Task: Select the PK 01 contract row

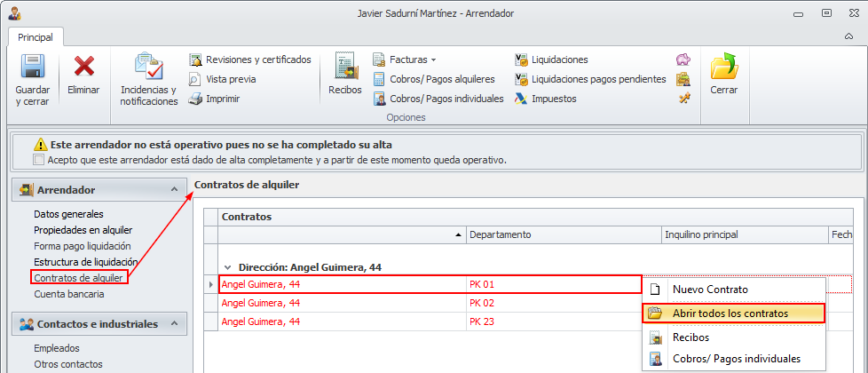Action: 430,285
